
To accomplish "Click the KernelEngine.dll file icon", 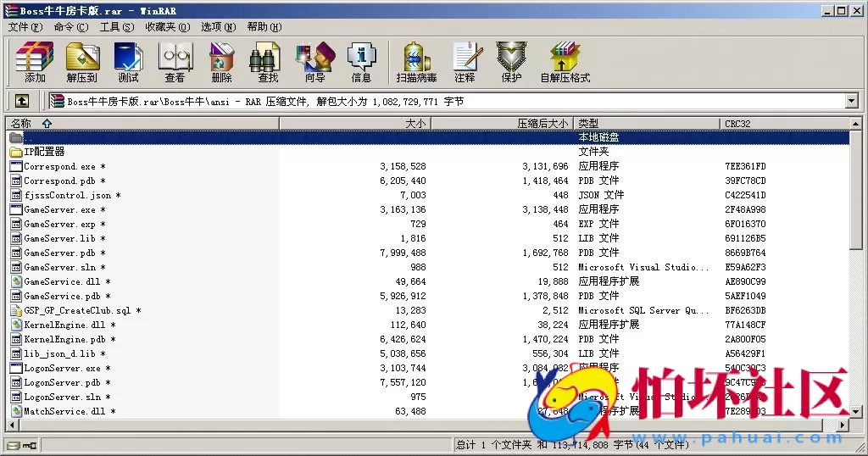I will [16, 325].
